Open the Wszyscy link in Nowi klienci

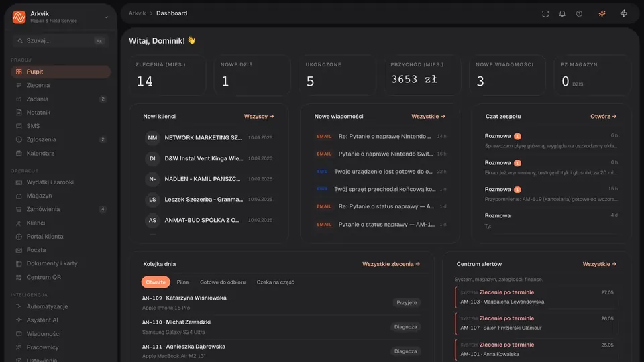click(x=259, y=117)
